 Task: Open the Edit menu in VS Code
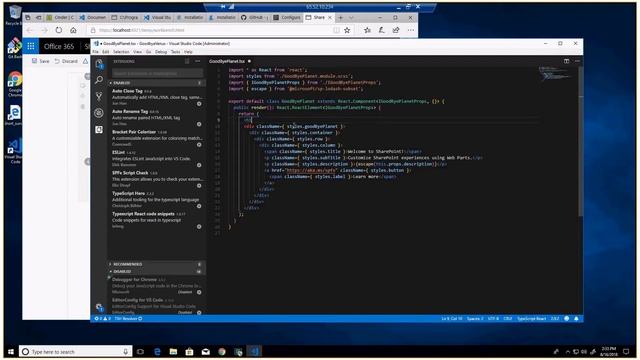tap(106, 52)
